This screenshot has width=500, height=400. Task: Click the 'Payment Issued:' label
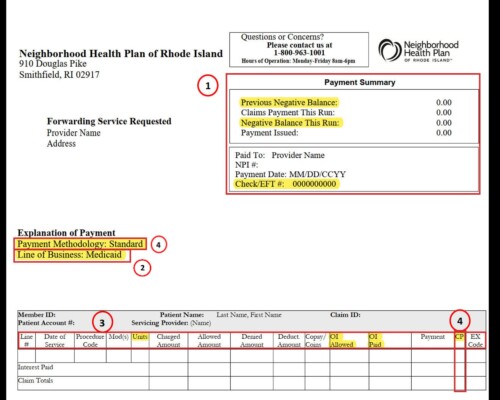[269, 133]
